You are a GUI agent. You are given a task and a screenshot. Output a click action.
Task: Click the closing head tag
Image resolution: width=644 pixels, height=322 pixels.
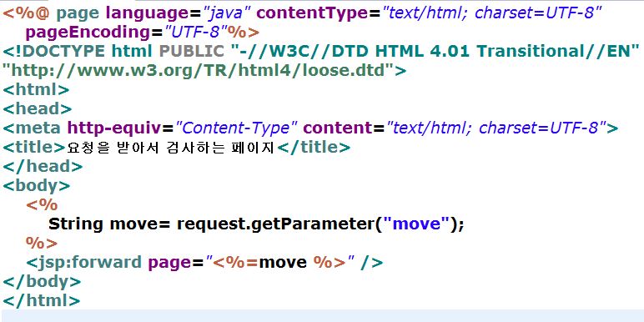[x=43, y=166]
